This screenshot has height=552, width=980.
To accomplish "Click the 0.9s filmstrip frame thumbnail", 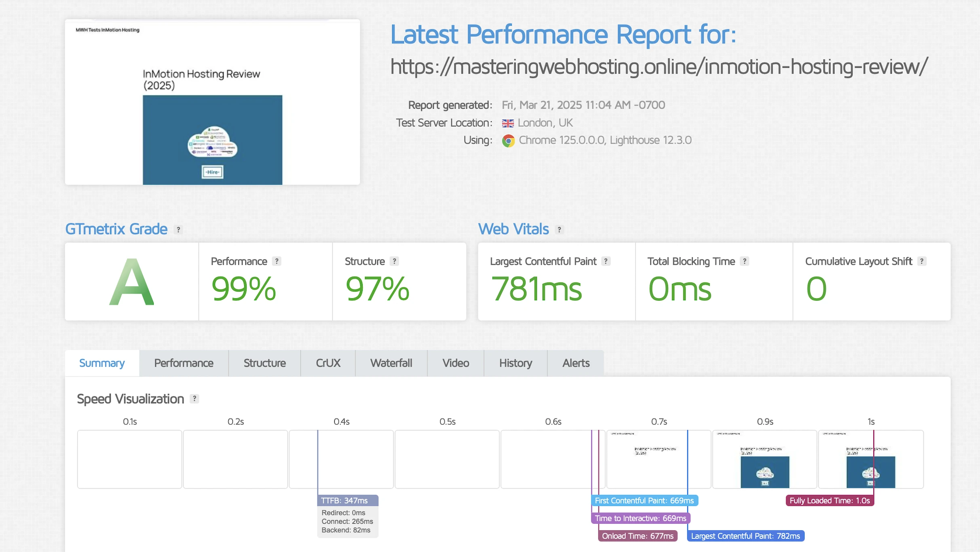I will tap(765, 459).
